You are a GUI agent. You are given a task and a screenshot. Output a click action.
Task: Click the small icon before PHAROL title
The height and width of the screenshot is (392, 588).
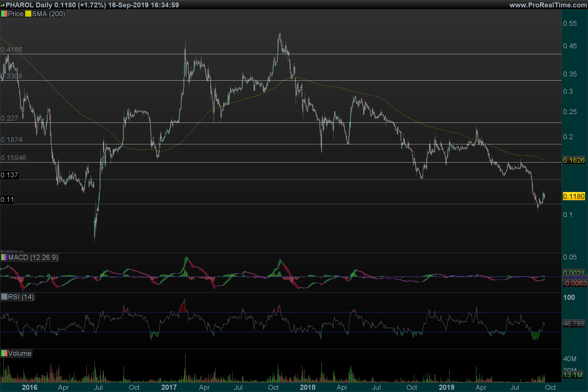click(x=2, y=5)
